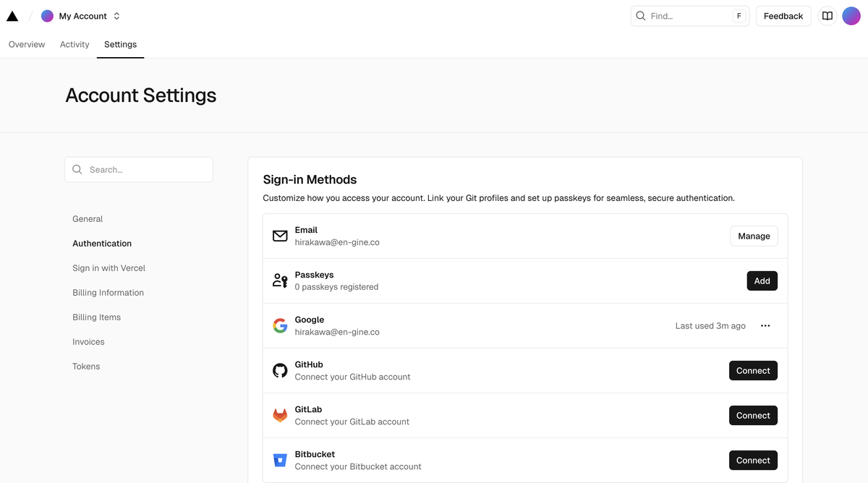Add a new passkey
The height and width of the screenshot is (483, 868).
pos(762,281)
